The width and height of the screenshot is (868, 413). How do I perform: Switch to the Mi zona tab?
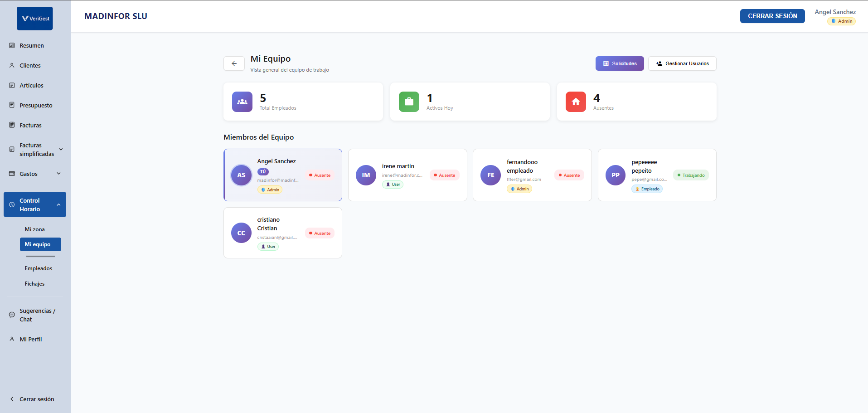[34, 229]
